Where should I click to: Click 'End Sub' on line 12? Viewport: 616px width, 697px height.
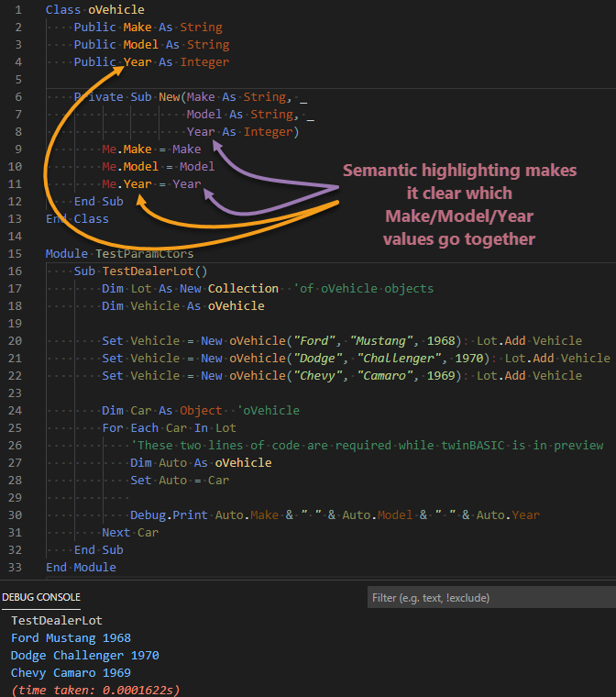[x=99, y=202]
